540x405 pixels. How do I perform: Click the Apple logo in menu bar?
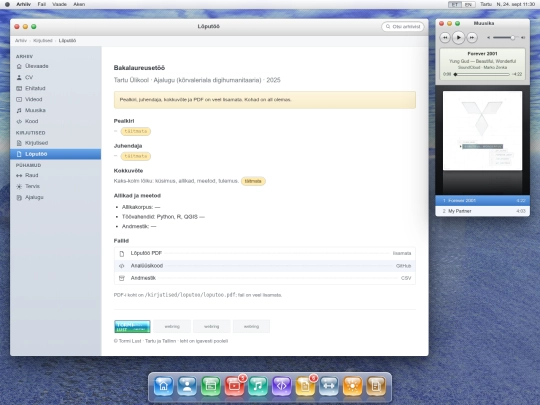[x=7, y=4]
